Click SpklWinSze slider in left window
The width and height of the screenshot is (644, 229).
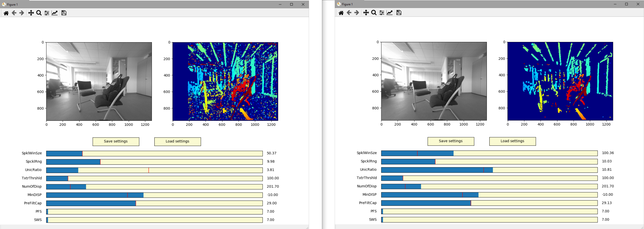pos(154,153)
